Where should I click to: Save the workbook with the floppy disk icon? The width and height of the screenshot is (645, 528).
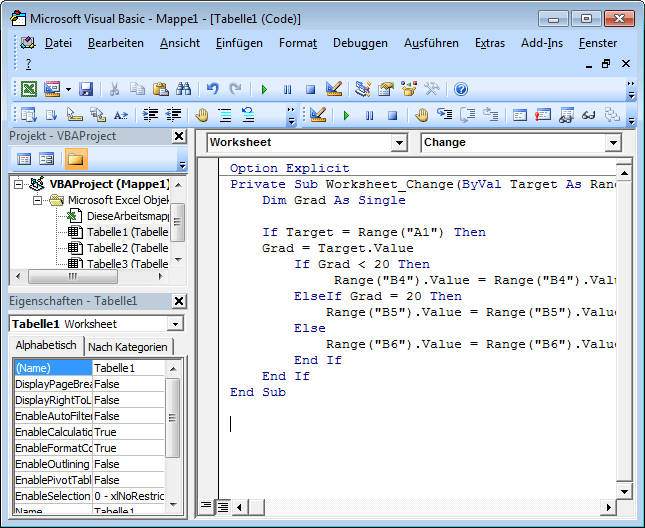pyautogui.click(x=86, y=89)
